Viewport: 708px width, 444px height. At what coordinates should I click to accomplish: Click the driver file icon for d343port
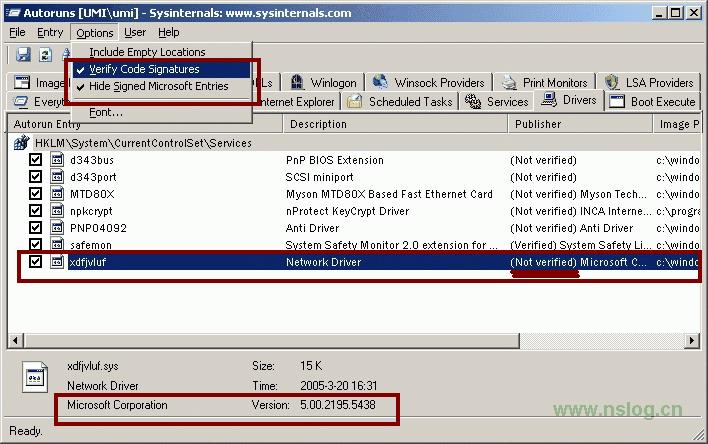57,177
